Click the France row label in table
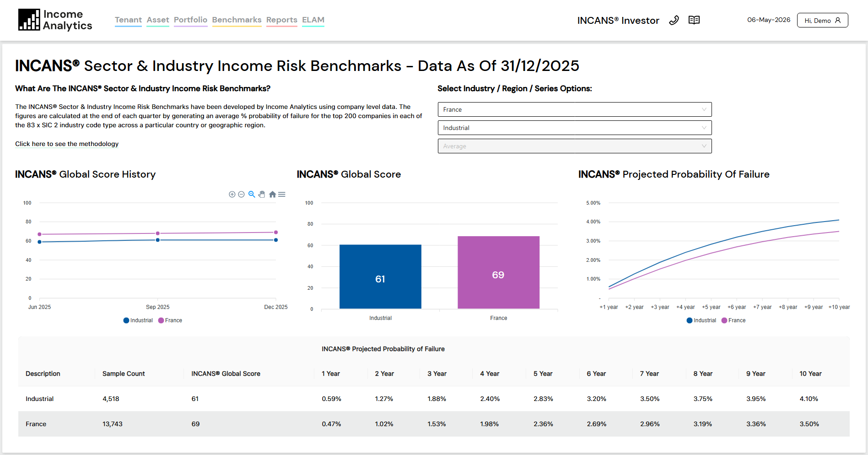 tap(36, 424)
